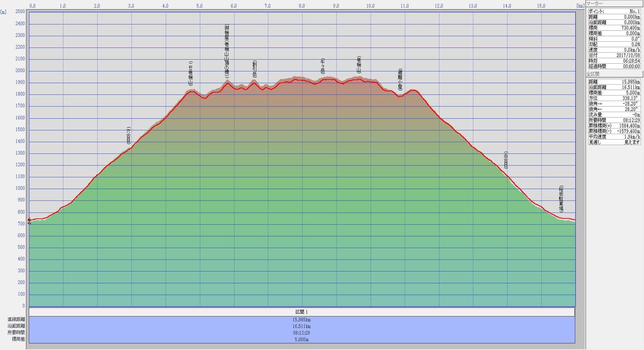Click the hiker marker icon at route start

[x=29, y=220]
